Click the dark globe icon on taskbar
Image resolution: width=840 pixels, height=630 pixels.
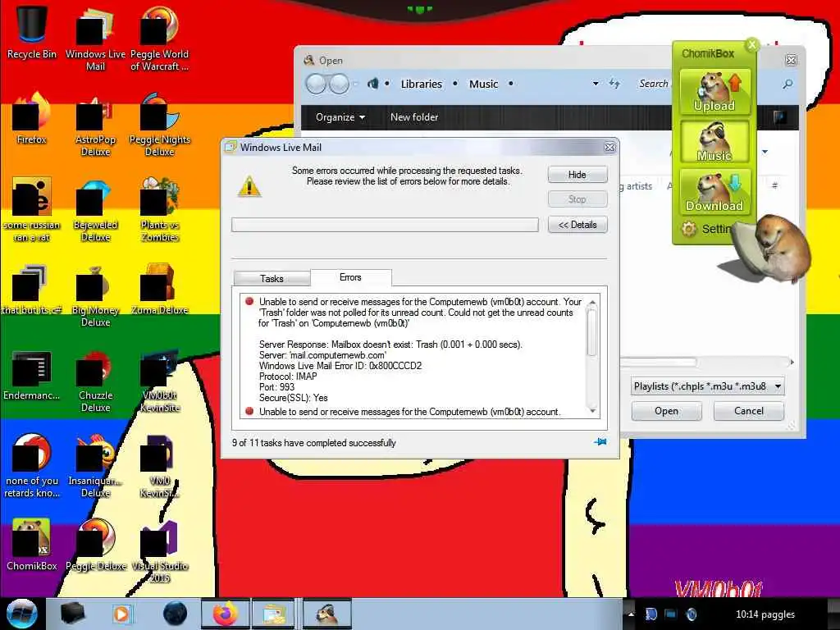(176, 614)
